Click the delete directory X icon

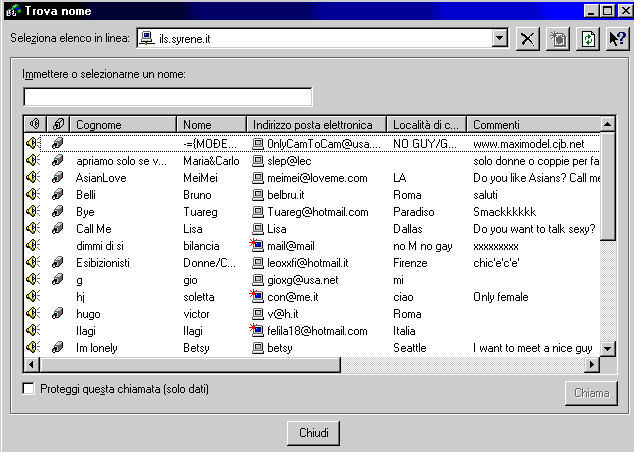pyautogui.click(x=527, y=39)
